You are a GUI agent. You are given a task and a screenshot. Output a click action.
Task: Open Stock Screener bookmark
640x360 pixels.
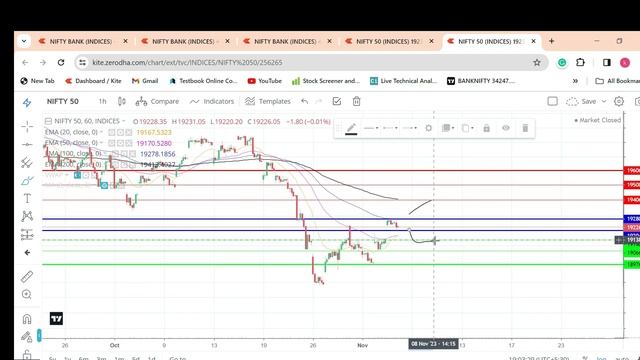pos(326,81)
